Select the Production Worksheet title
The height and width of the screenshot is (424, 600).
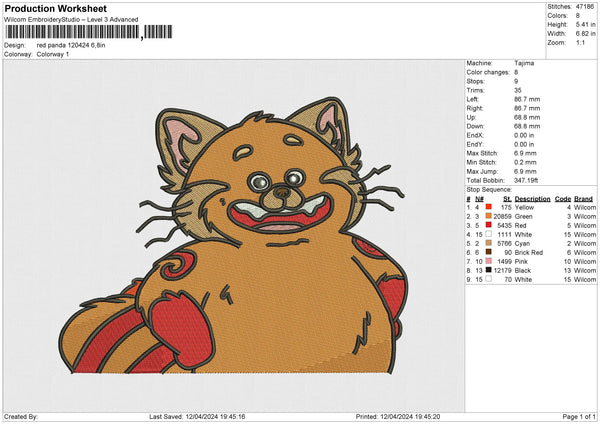[56, 8]
